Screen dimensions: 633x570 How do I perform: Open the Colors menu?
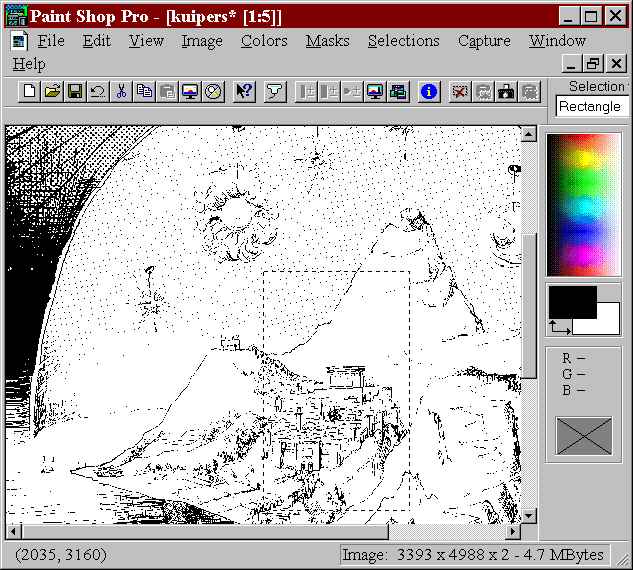point(264,41)
